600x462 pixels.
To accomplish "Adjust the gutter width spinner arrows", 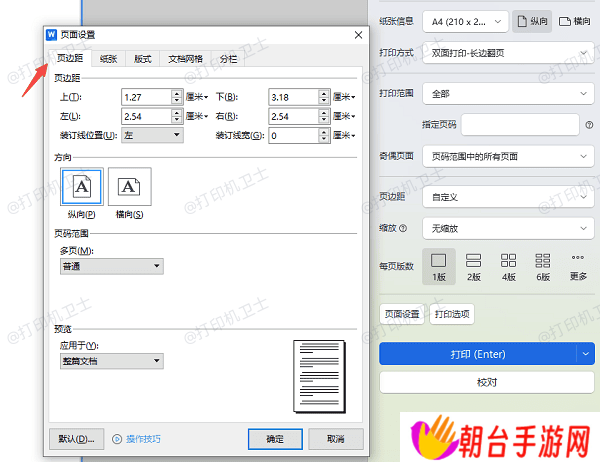I will tap(324, 135).
